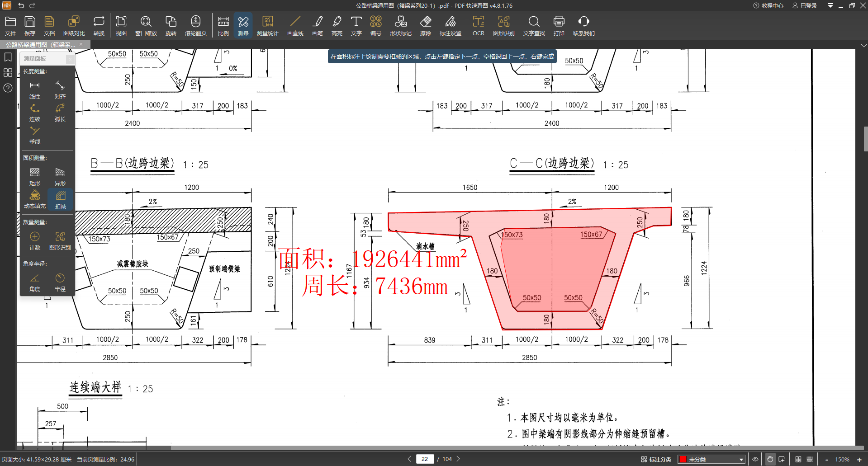Click the 动态填充 dynamic fill tool
868x466 pixels.
coord(35,199)
